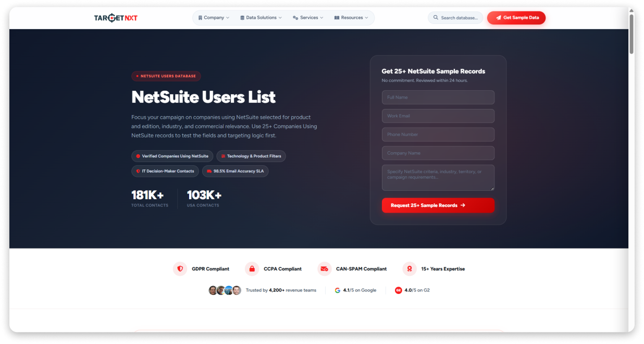Click the GDPR shield icon
The image size is (644, 344).
tap(180, 269)
